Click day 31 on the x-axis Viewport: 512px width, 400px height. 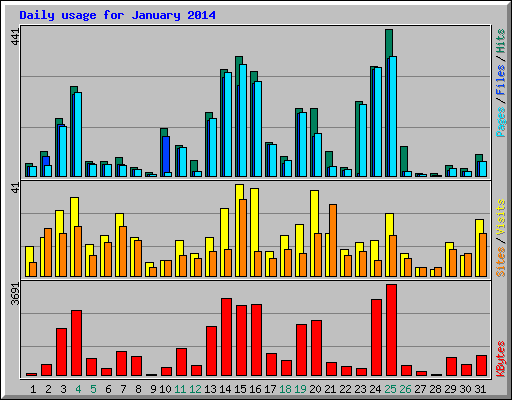(x=480, y=389)
